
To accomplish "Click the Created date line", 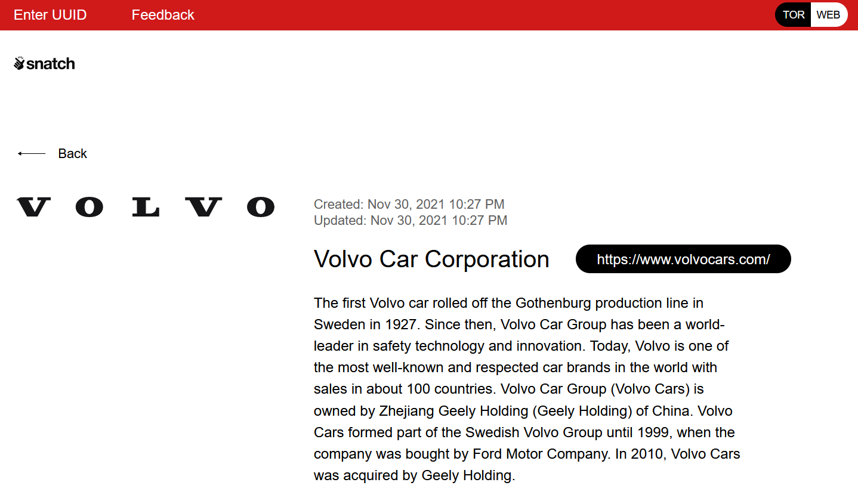I will pyautogui.click(x=409, y=205).
